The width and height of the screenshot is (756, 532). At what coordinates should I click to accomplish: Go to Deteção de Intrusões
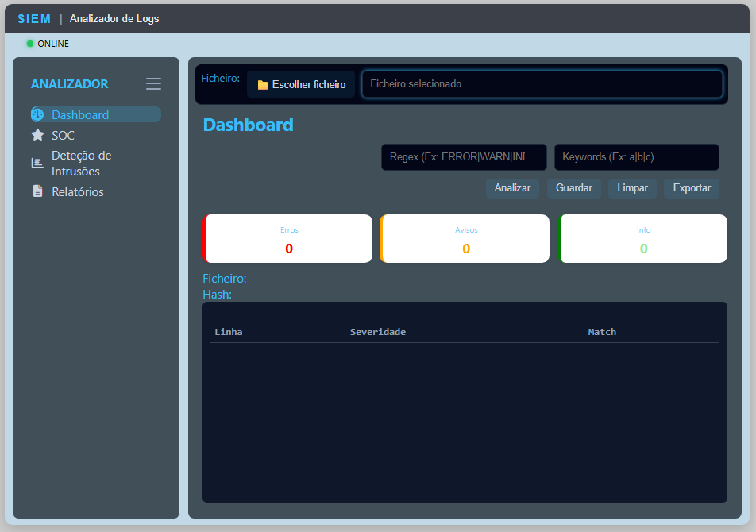click(82, 164)
